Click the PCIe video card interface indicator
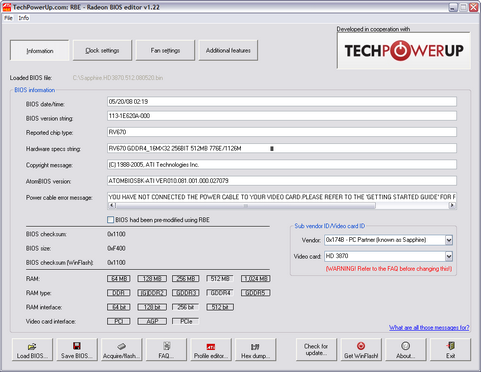 pos(186,321)
